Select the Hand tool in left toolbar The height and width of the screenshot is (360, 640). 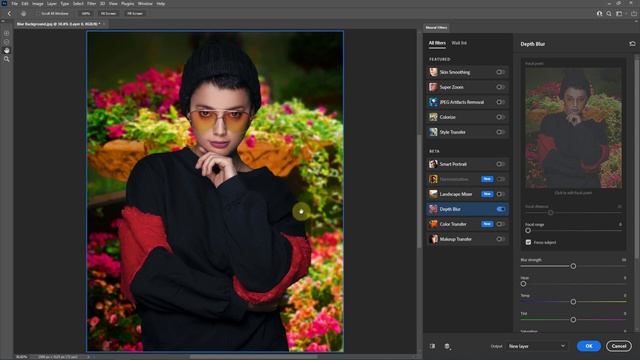pos(7,50)
